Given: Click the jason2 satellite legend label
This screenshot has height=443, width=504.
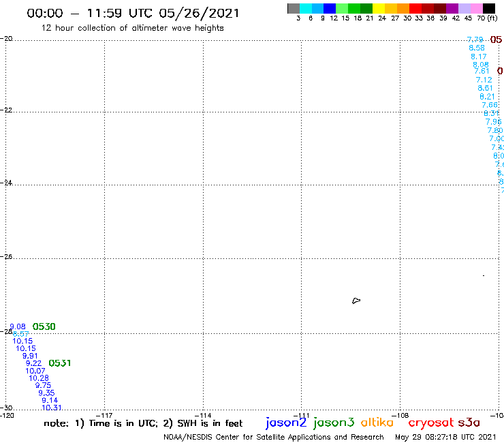Looking at the screenshot, I should 286,423.
